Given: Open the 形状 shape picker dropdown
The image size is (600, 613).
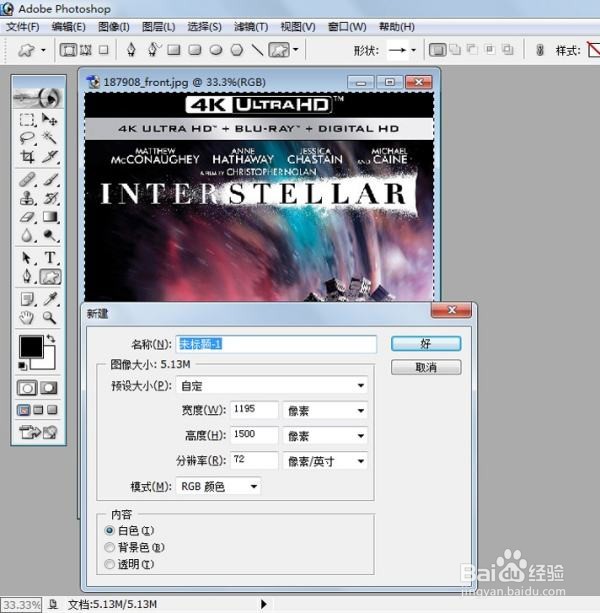Looking at the screenshot, I should point(414,50).
